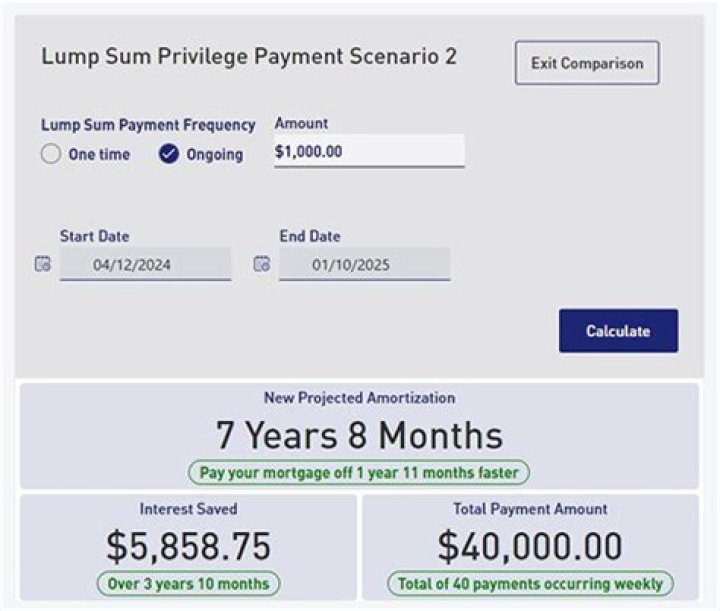
Task: Click the Total Payment Amount label
Action: [530, 509]
